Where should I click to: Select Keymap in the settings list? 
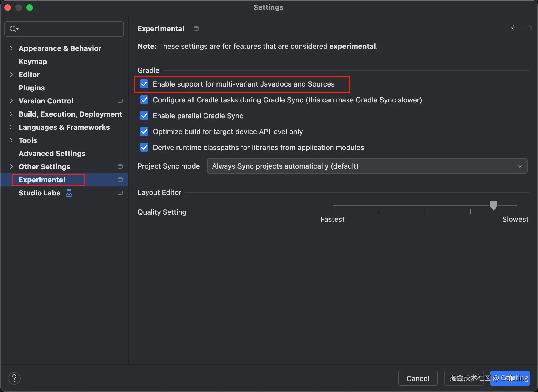pos(33,62)
